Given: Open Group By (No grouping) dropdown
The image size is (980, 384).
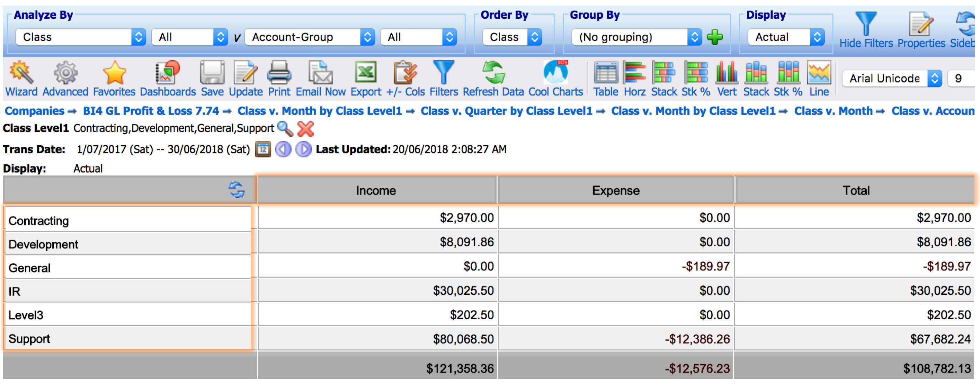Looking at the screenshot, I should [637, 37].
